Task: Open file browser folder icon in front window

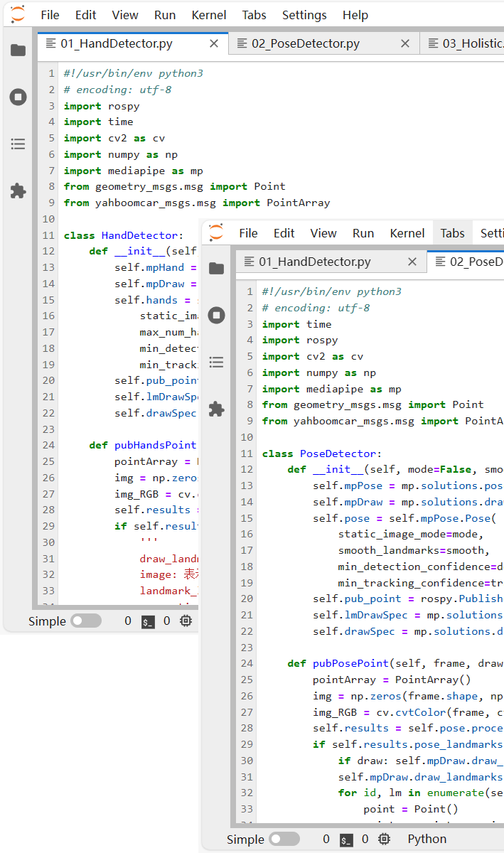Action: click(x=217, y=268)
